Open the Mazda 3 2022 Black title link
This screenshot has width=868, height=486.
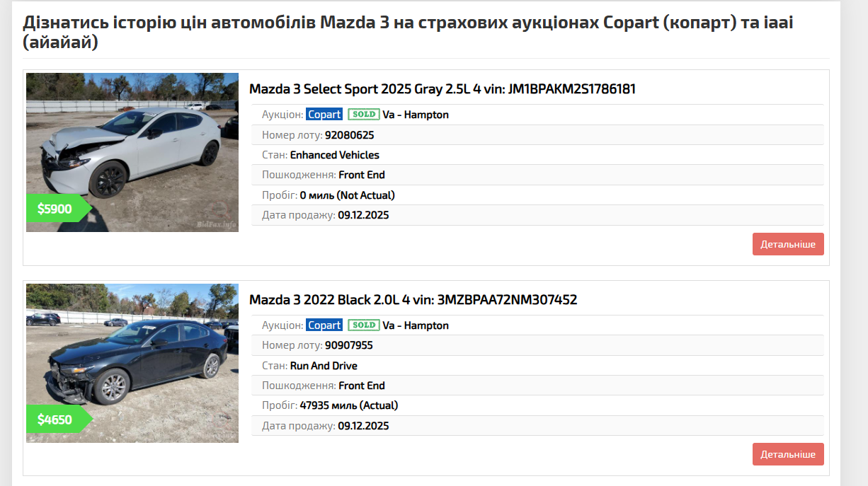coord(413,300)
